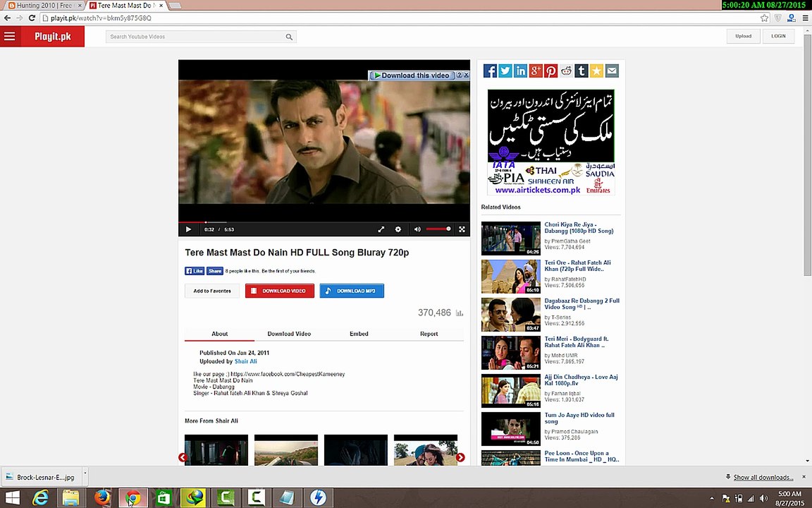Play the video with the play button
The height and width of the screenshot is (508, 812).
[x=188, y=229]
